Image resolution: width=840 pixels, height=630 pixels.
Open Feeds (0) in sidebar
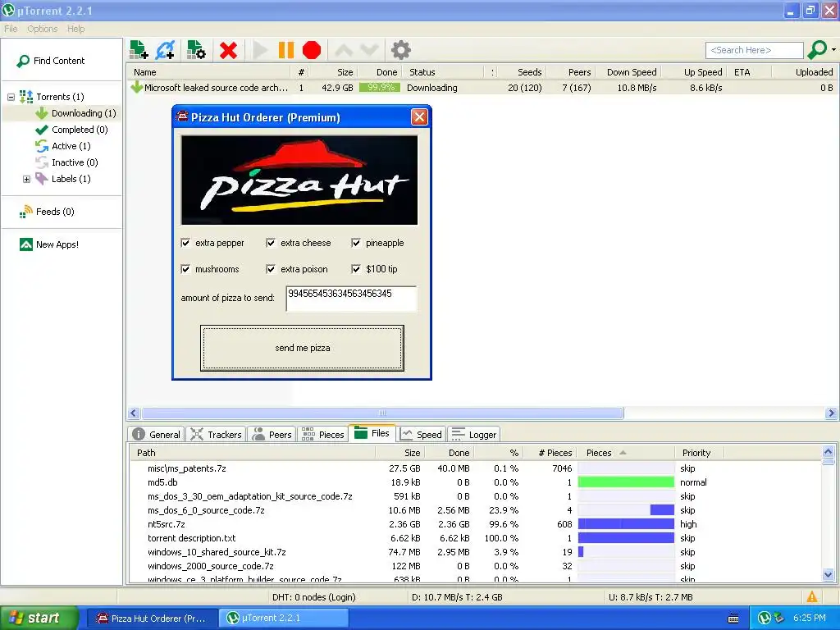click(47, 212)
